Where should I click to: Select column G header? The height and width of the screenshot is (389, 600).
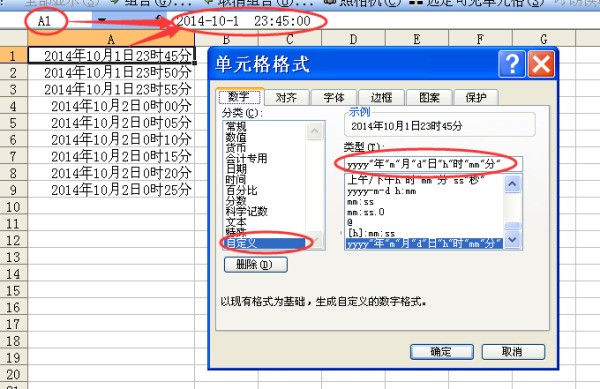point(544,39)
